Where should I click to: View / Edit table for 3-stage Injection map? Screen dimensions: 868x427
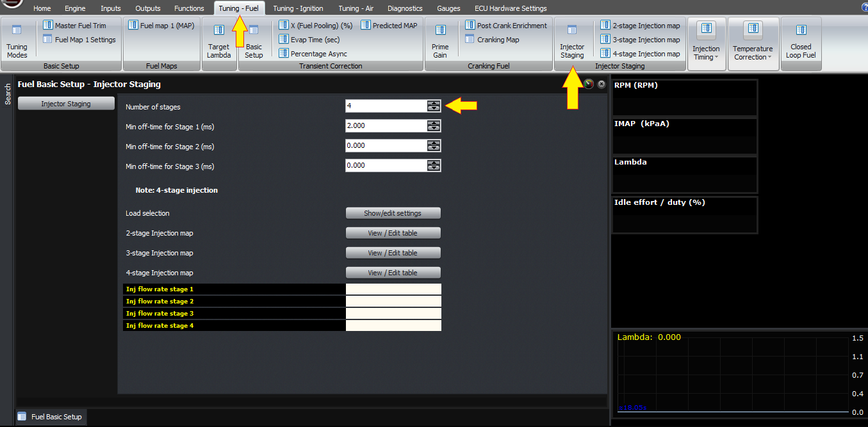pos(393,253)
